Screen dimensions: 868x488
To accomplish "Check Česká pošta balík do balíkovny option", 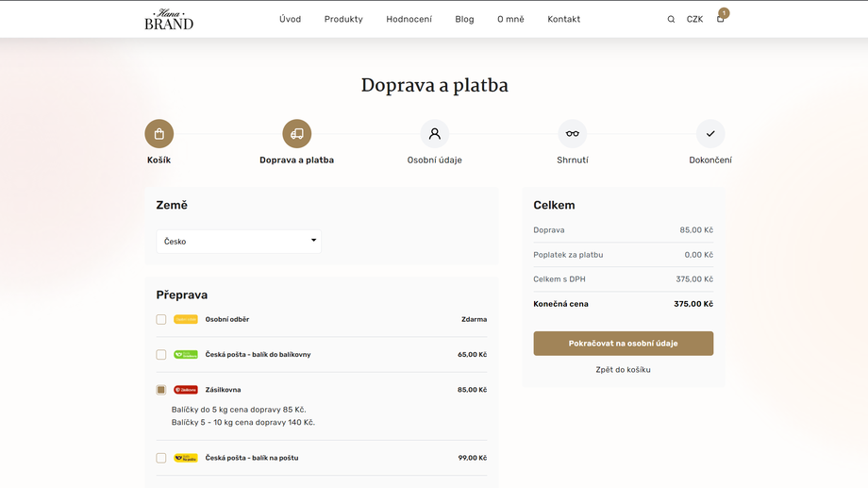I will coord(161,355).
